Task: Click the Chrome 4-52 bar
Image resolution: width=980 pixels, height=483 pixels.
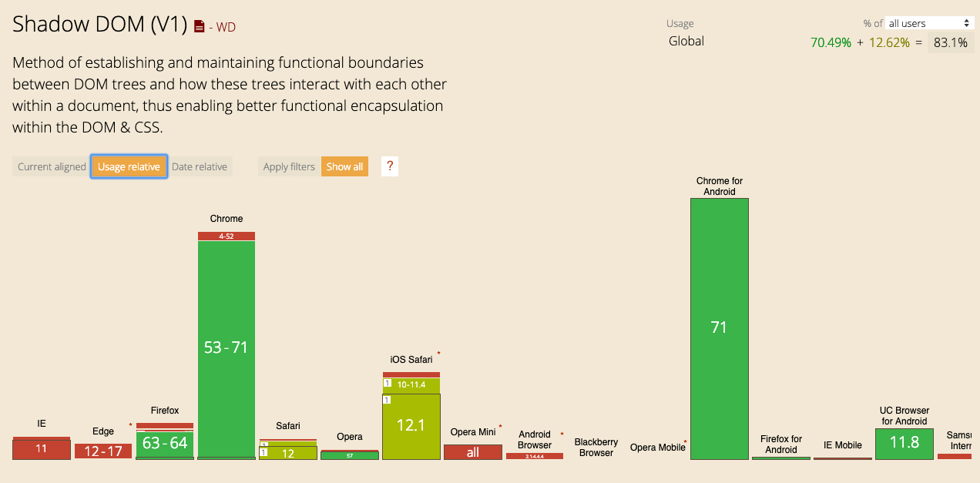Action: (227, 236)
